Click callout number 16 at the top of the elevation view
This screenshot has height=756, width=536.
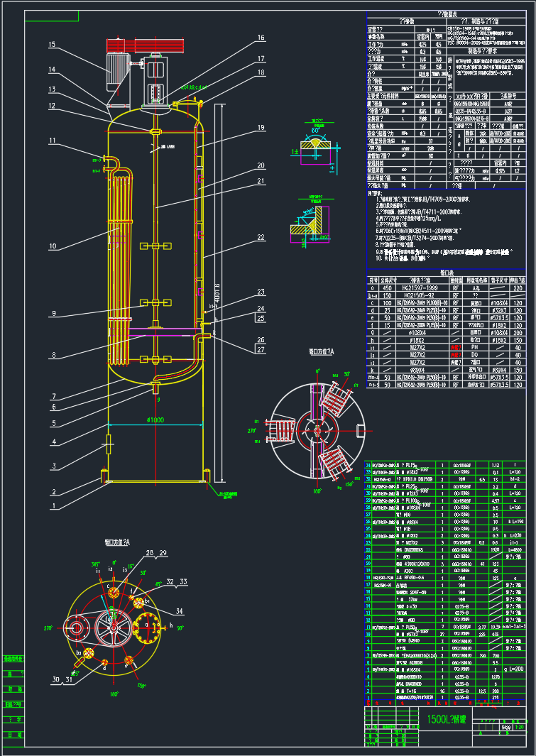261,37
